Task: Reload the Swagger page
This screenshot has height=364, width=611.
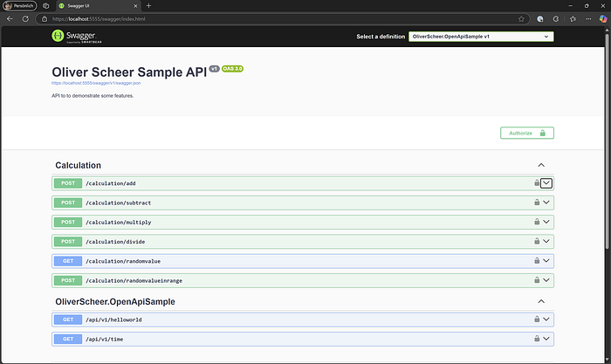Action: coord(25,18)
